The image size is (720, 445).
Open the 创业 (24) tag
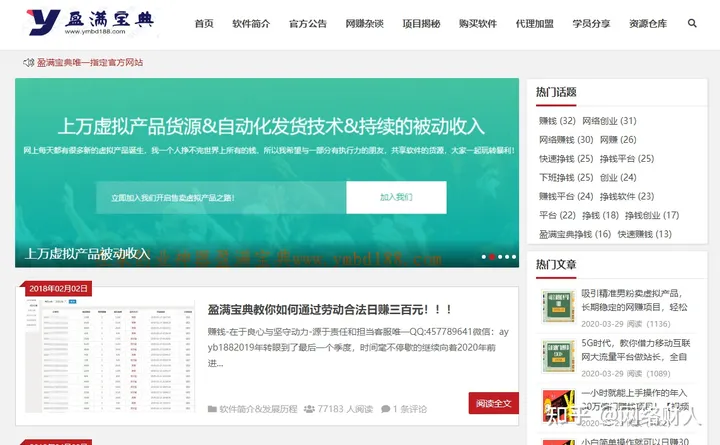(618, 177)
